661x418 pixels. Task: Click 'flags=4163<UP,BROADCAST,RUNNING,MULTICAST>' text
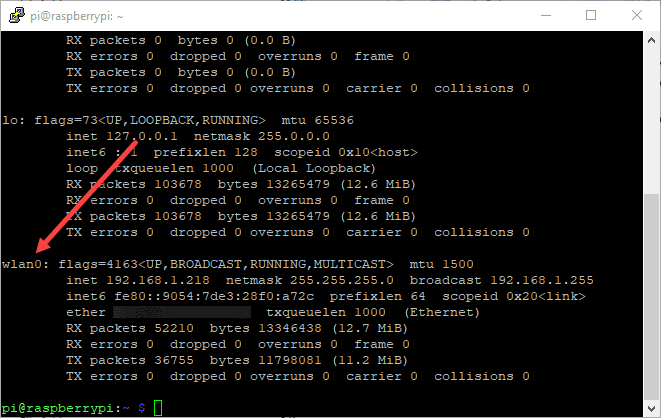pyautogui.click(x=226, y=264)
